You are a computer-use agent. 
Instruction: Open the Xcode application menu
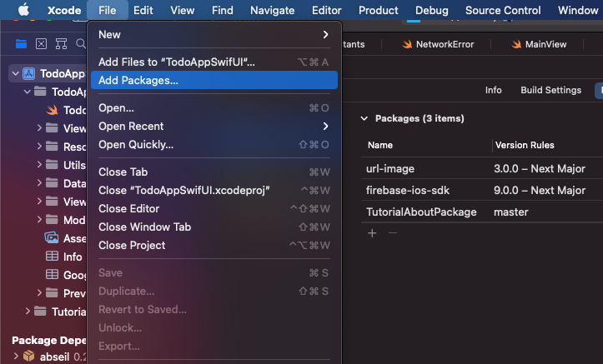click(x=64, y=10)
